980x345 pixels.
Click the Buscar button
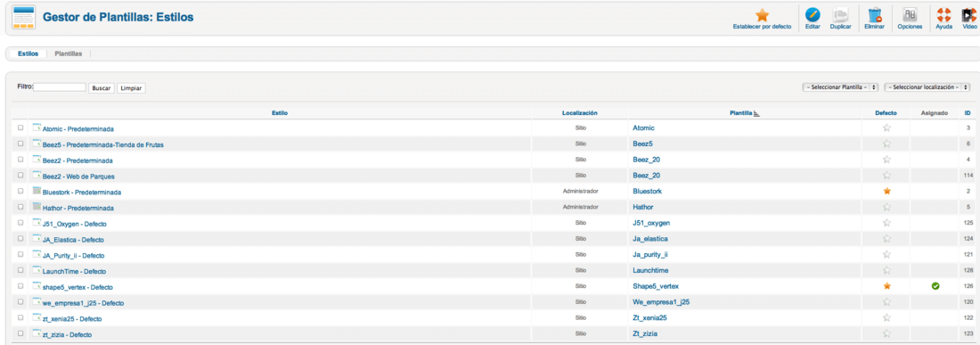[102, 88]
